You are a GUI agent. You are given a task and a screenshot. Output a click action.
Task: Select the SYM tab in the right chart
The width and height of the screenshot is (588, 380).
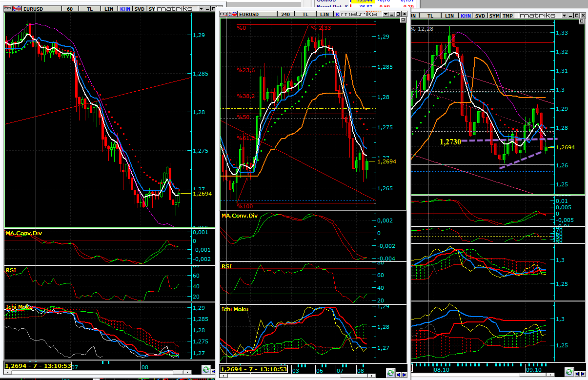pyautogui.click(x=494, y=16)
